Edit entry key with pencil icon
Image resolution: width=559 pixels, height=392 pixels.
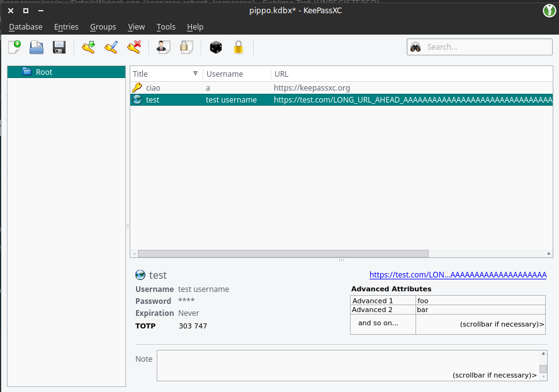tap(111, 47)
